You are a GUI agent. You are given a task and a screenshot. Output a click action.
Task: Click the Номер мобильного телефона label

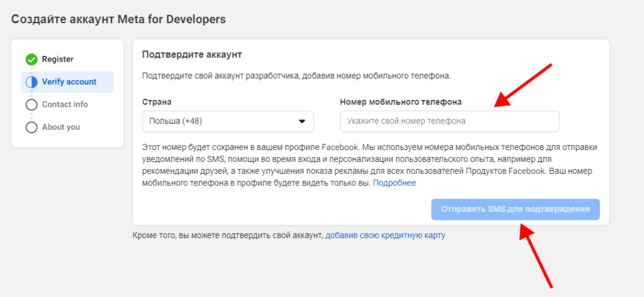(401, 102)
